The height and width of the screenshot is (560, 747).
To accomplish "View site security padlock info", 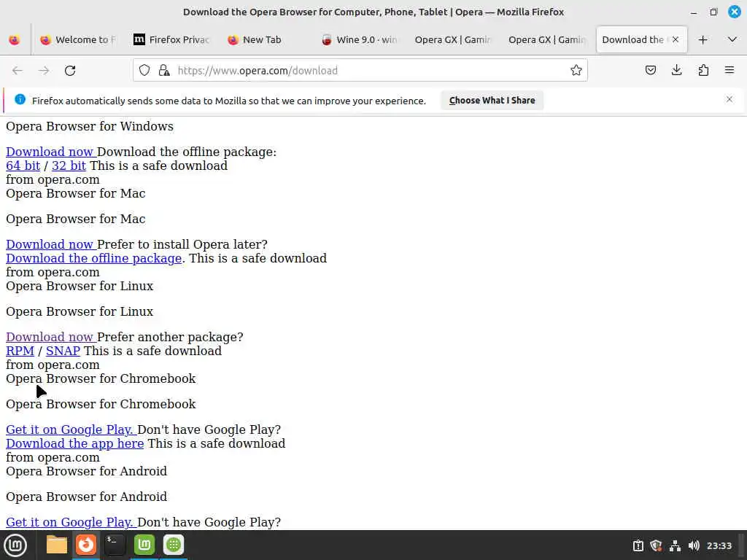I will tap(164, 71).
